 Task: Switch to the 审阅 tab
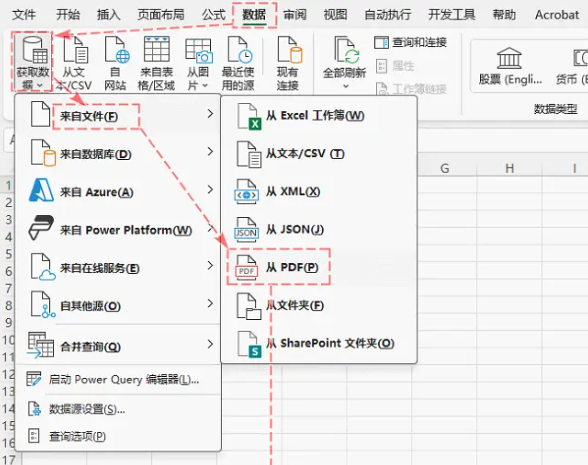click(x=295, y=15)
